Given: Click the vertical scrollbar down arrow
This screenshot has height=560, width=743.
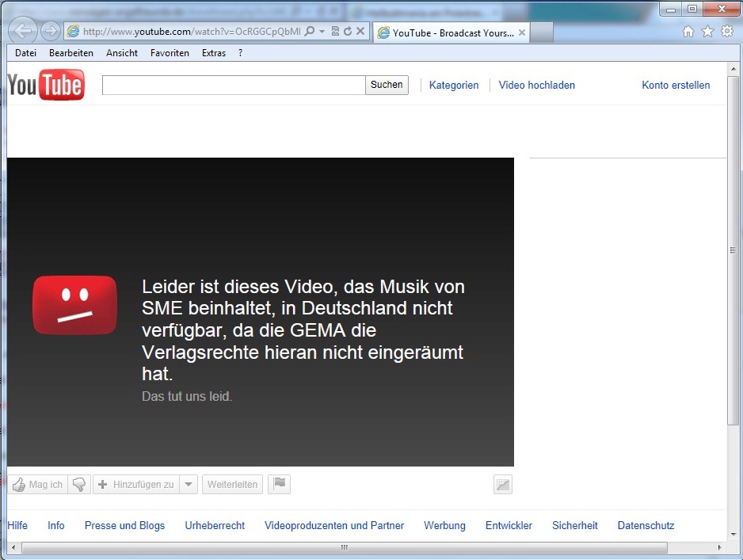Looking at the screenshot, I should click(733, 534).
